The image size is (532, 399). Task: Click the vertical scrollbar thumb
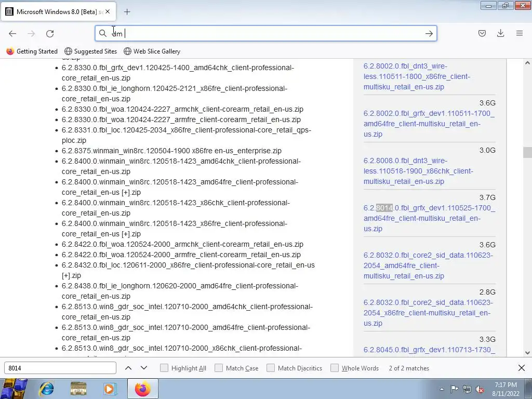pyautogui.click(x=527, y=152)
